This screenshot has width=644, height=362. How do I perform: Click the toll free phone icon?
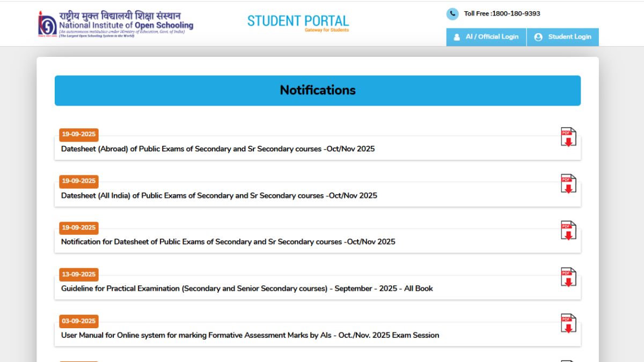pos(452,14)
